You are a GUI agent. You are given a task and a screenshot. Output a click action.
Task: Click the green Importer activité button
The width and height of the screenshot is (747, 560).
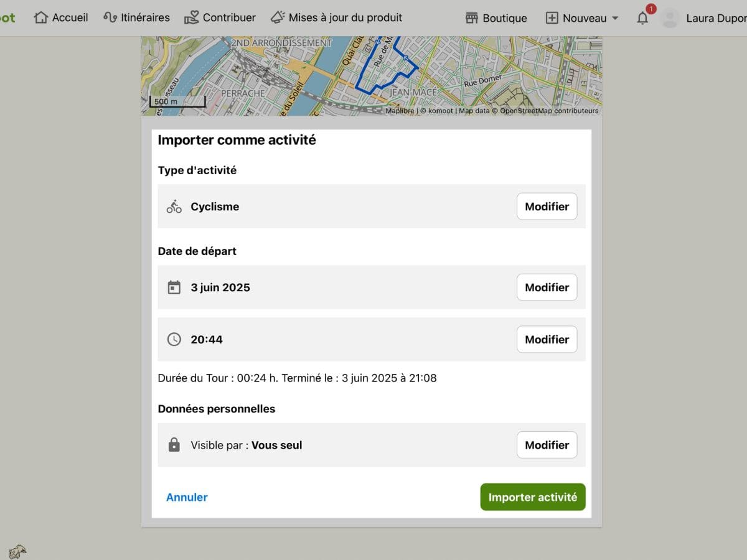pos(533,497)
